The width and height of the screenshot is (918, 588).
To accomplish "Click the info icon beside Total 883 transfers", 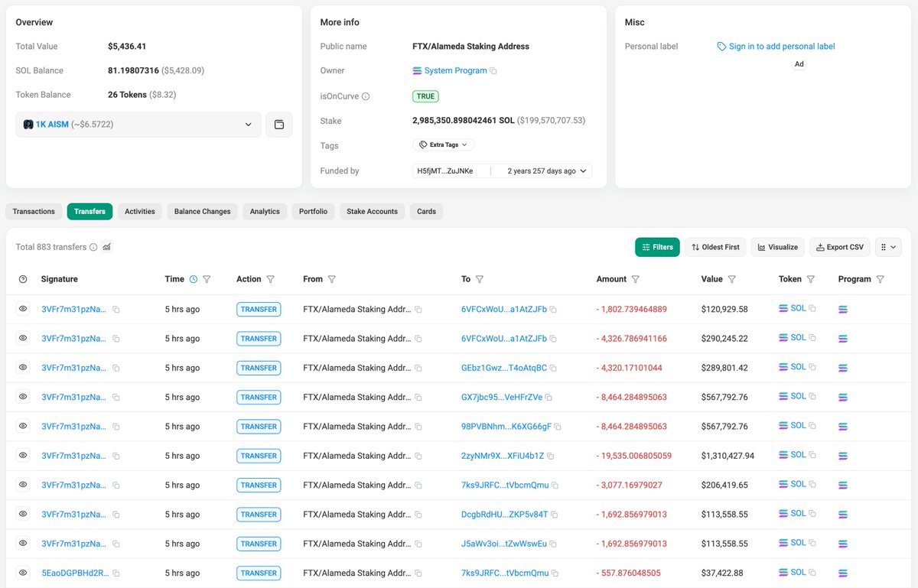I will pos(93,247).
